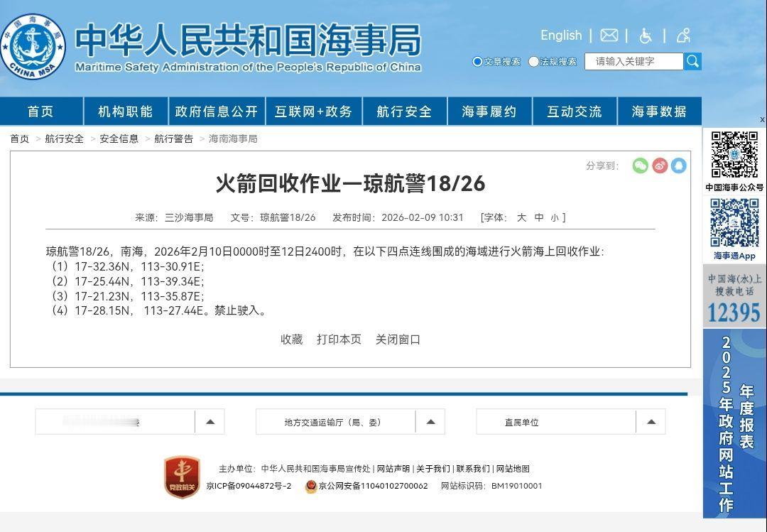
Task: Click the keyword search input field
Action: point(632,62)
